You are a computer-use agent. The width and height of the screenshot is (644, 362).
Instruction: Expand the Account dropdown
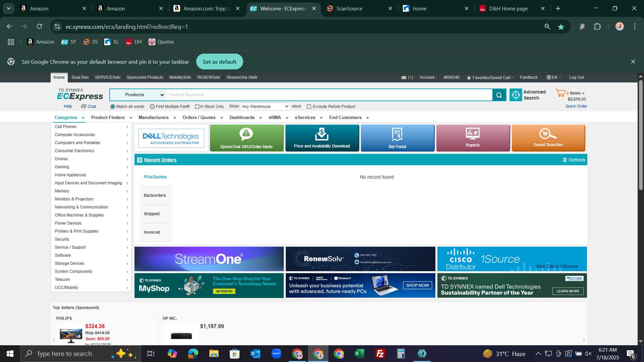coord(428,77)
